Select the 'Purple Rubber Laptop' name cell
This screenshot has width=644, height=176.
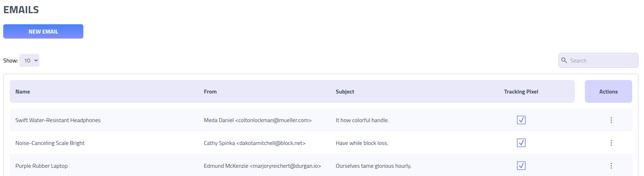click(x=42, y=166)
